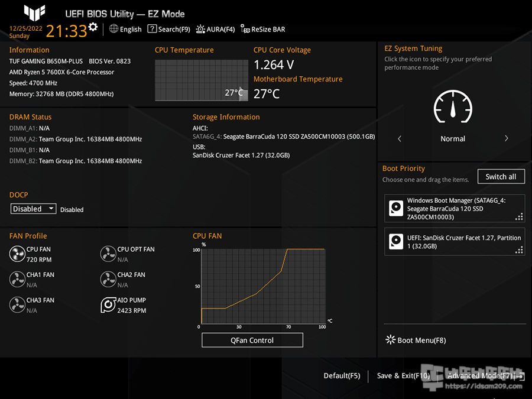Click the Normal tuning mode label

click(453, 138)
